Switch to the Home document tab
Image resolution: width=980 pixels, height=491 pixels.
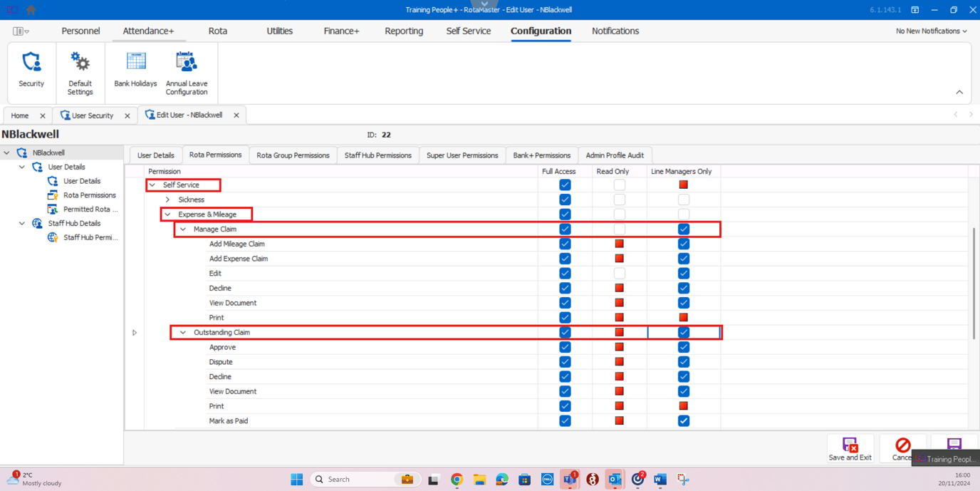pos(20,115)
